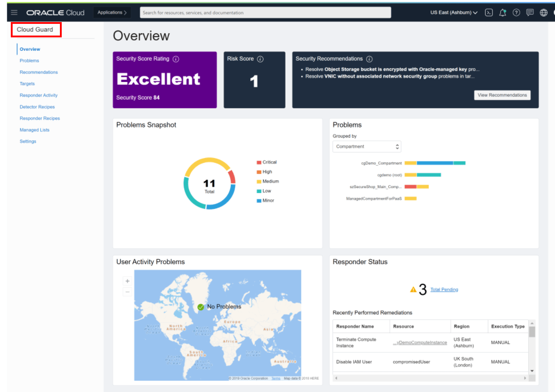Go to Problems in the sidebar
This screenshot has width=555, height=392.
click(29, 61)
